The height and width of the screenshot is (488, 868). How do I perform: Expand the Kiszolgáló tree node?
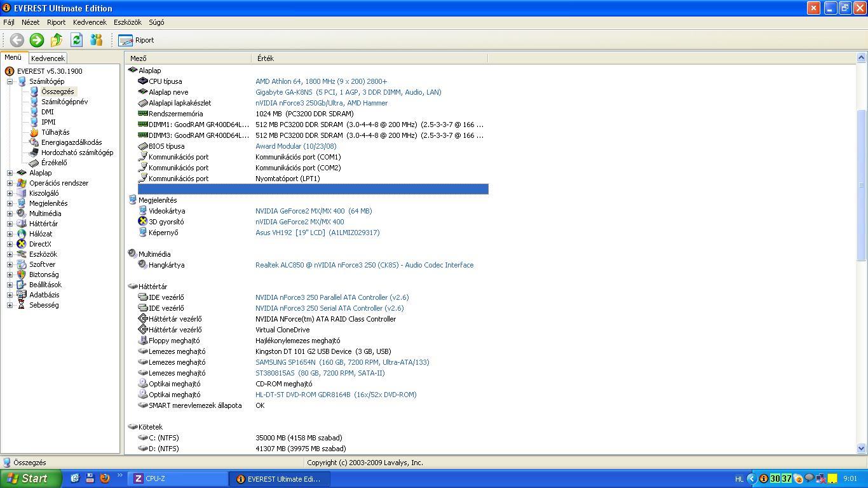(x=10, y=193)
